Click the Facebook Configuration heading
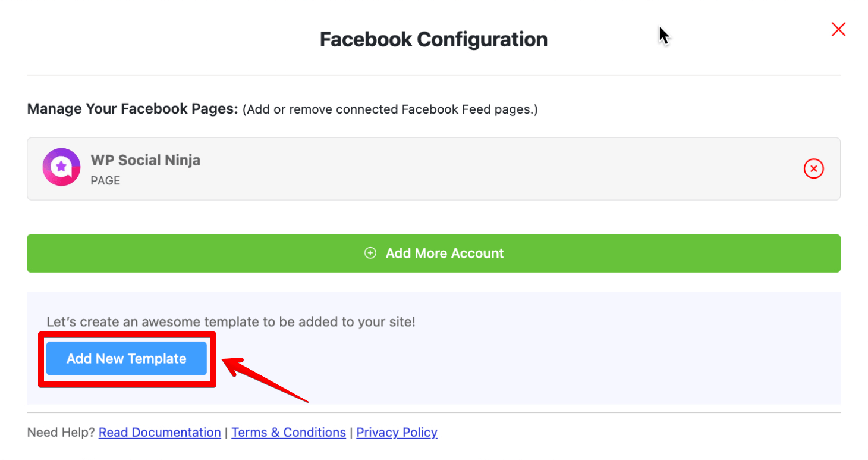Screen dimensions: 868x460 tap(433, 39)
